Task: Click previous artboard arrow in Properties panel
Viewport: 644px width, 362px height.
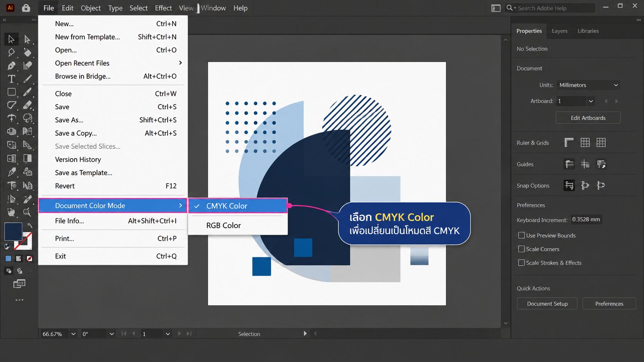Action: click(606, 101)
